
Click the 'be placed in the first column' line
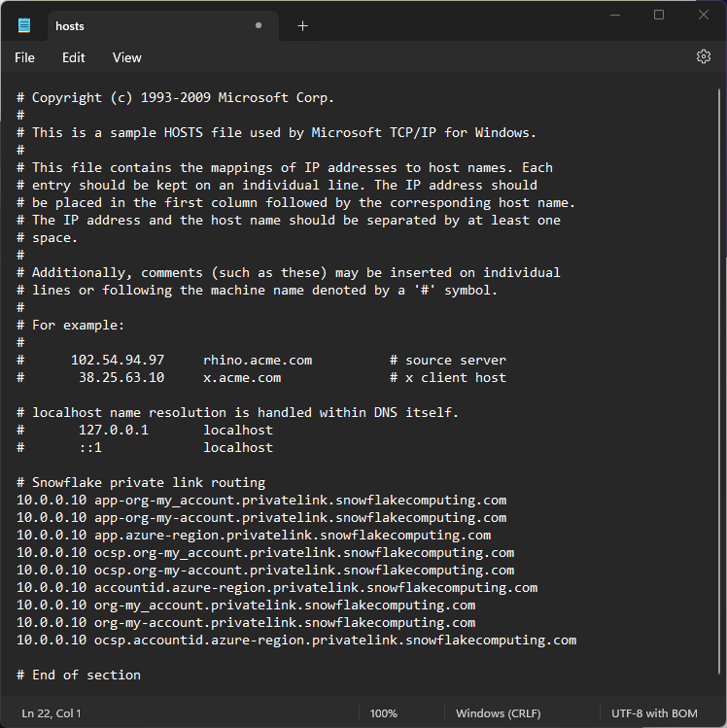click(296, 203)
